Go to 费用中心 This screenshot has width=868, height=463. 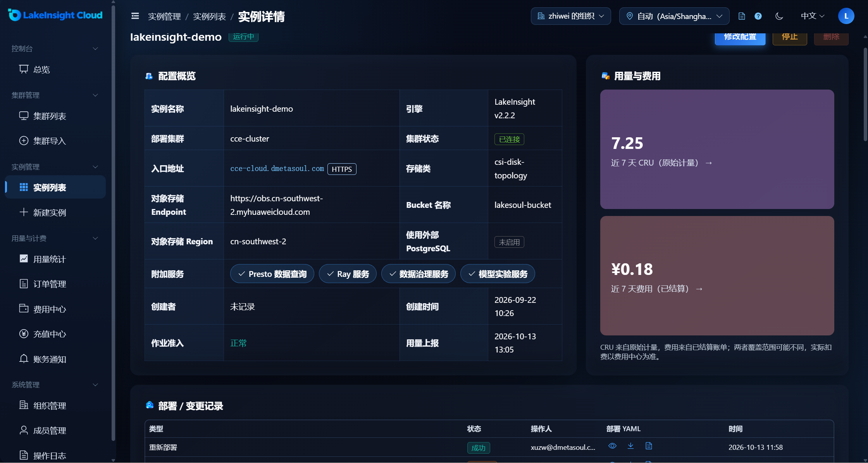[55, 309]
